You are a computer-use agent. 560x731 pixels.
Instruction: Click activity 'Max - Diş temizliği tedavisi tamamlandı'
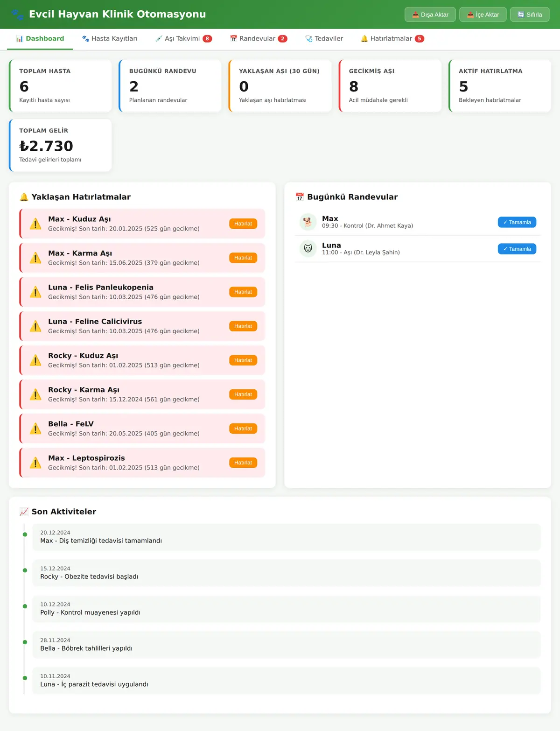(287, 537)
